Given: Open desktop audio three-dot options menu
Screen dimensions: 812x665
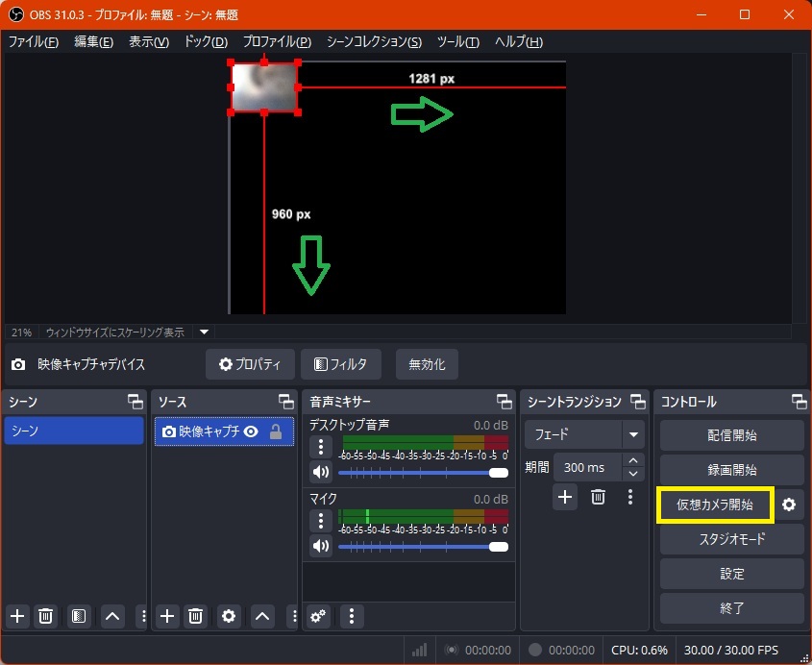Looking at the screenshot, I should [320, 447].
